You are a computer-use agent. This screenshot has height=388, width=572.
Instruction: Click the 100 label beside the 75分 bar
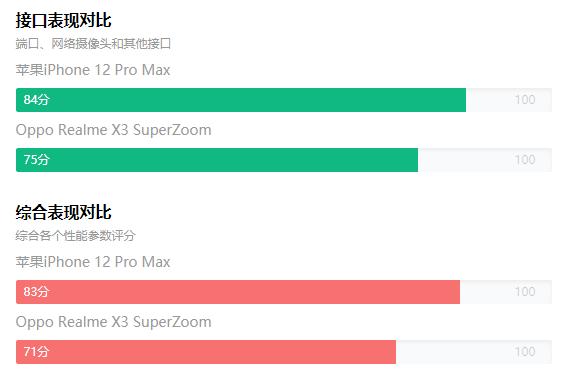coord(525,160)
